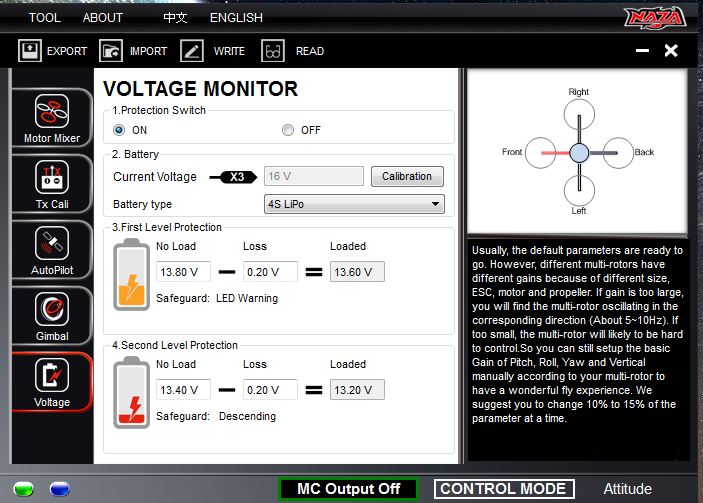Open the Gimbal settings icon
This screenshot has height=503, width=703.
click(x=51, y=310)
